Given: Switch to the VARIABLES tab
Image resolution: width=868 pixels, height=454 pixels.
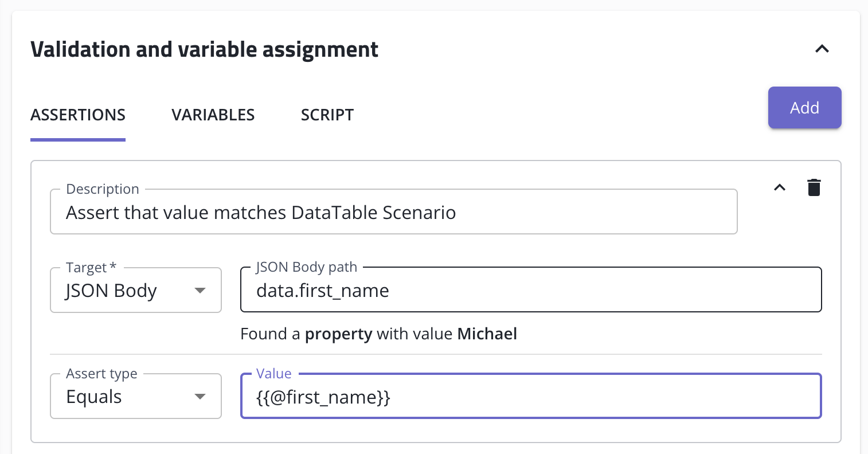Looking at the screenshot, I should click(x=213, y=115).
